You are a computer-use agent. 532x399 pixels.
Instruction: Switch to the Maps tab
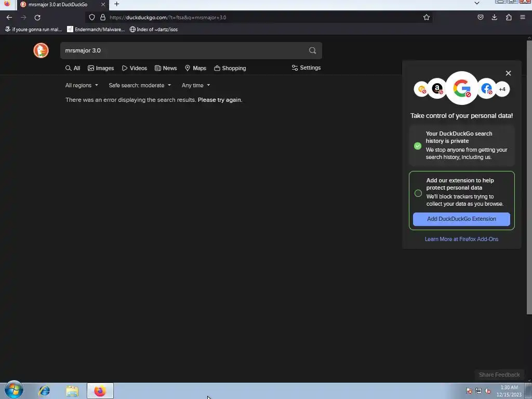click(x=195, y=68)
